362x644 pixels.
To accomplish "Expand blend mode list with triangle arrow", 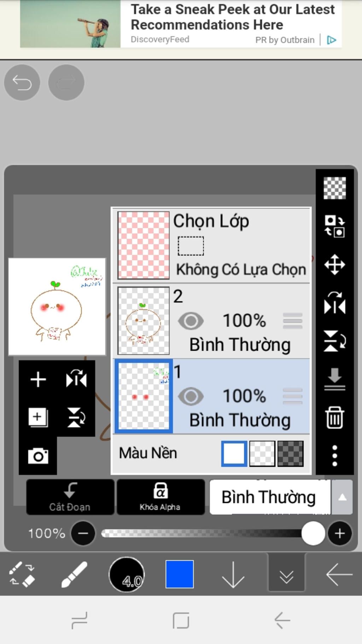I will point(342,497).
